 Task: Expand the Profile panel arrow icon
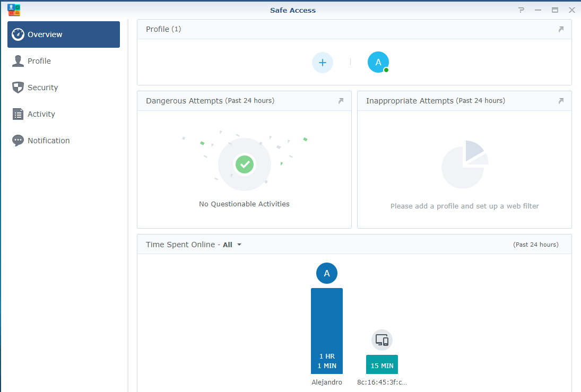pyautogui.click(x=561, y=30)
